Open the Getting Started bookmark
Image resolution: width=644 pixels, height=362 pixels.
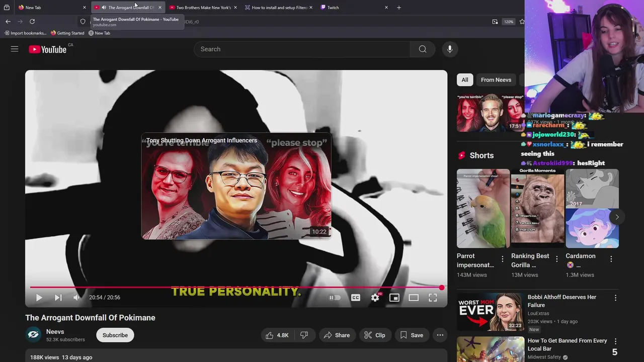pyautogui.click(x=67, y=33)
